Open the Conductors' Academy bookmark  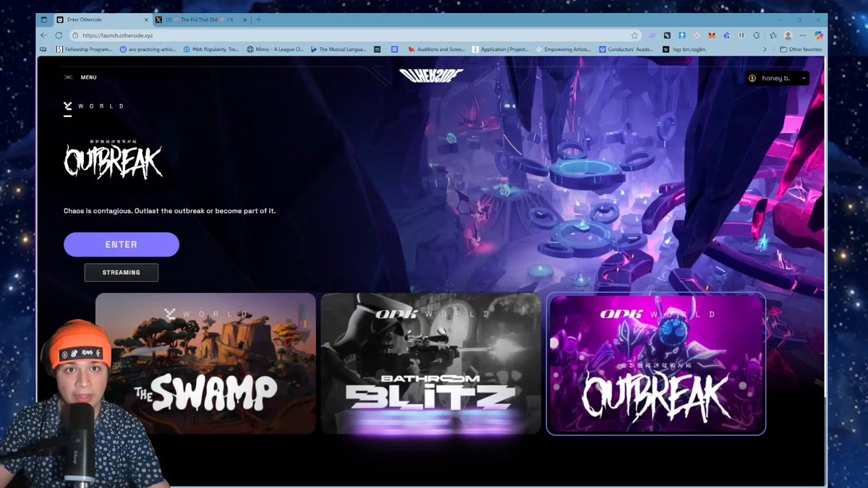coord(628,49)
